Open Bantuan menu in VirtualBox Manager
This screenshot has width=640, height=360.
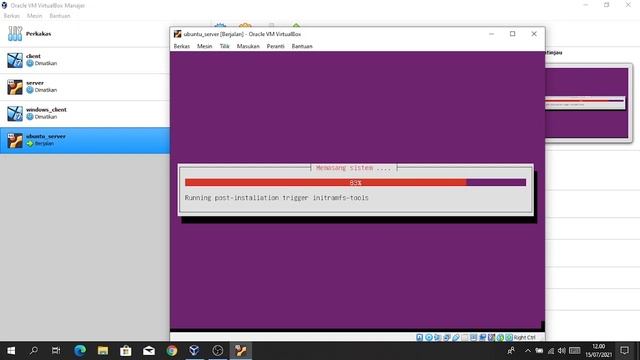pyautogui.click(x=60, y=16)
